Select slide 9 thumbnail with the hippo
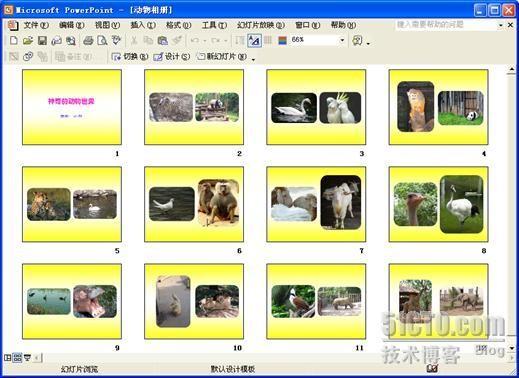The height and width of the screenshot is (378, 519). [72, 302]
